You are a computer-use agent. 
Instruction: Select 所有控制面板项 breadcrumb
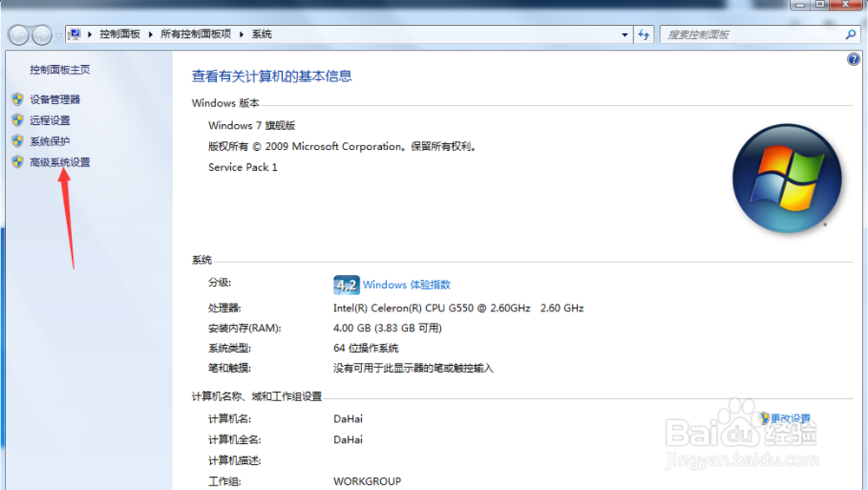click(x=195, y=35)
